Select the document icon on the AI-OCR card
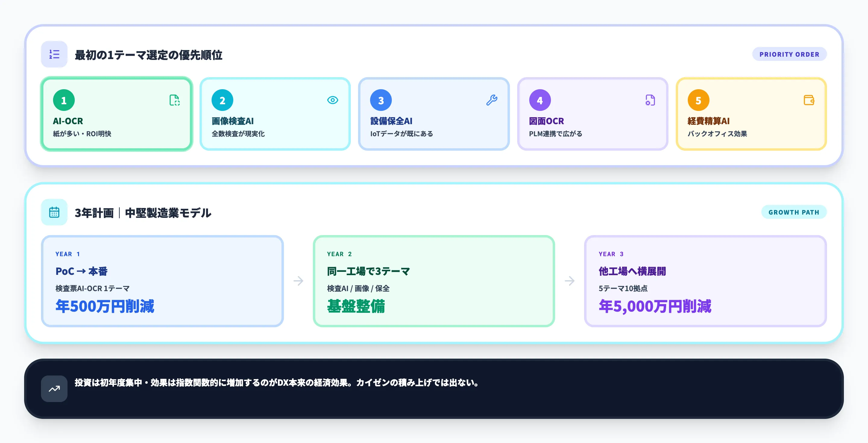 point(174,100)
